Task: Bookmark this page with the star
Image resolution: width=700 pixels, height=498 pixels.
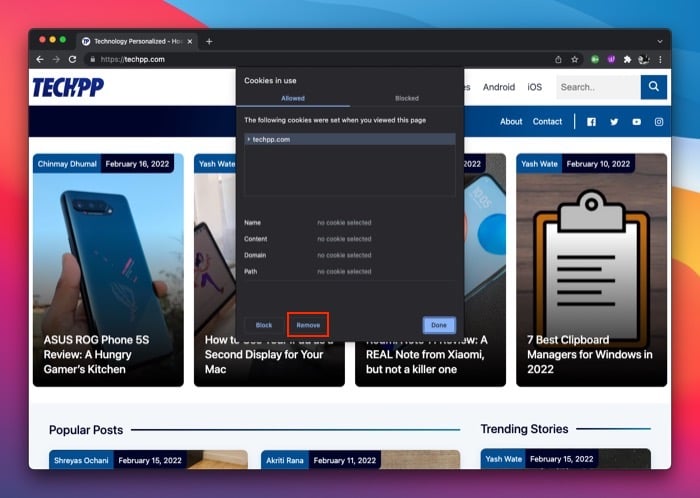Action: point(575,59)
